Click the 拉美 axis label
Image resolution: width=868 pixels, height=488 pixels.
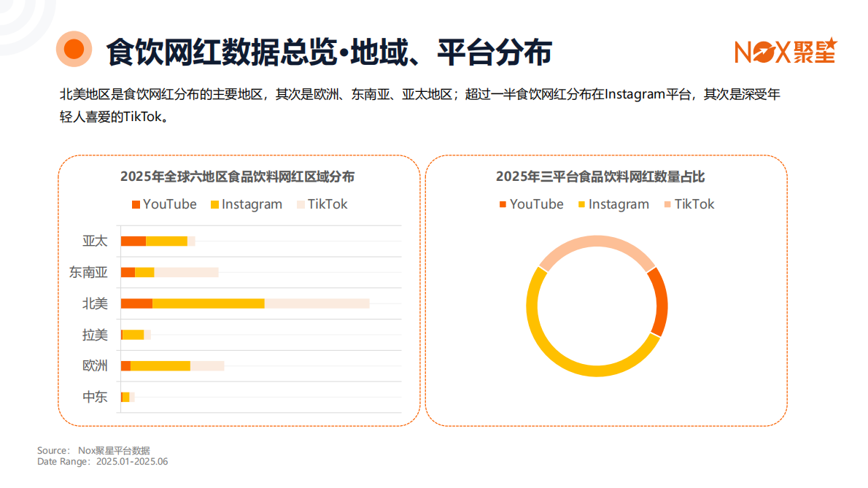(x=95, y=335)
